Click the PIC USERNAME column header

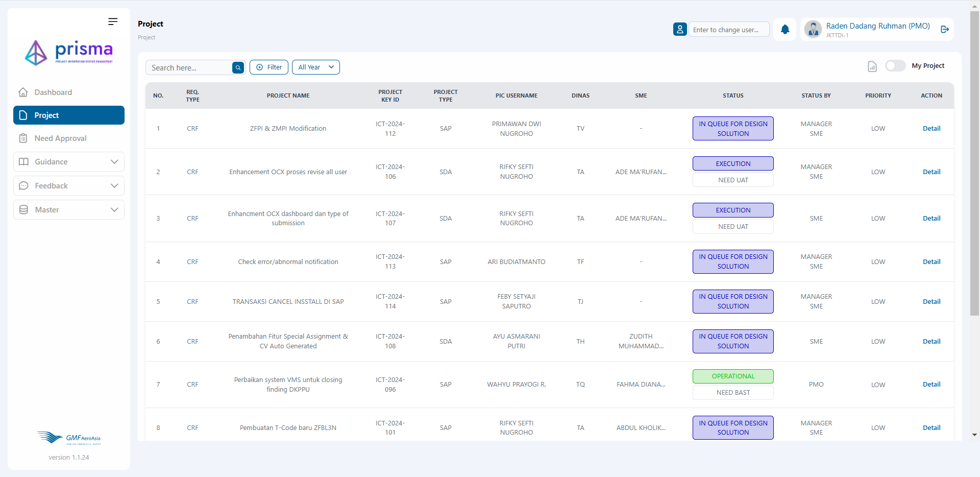(x=517, y=96)
